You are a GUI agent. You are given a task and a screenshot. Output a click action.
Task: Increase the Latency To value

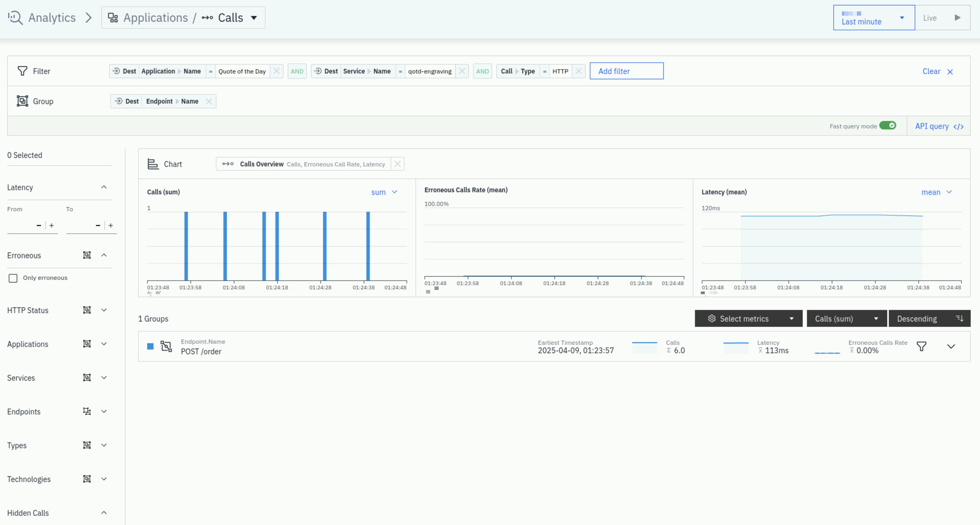111,225
